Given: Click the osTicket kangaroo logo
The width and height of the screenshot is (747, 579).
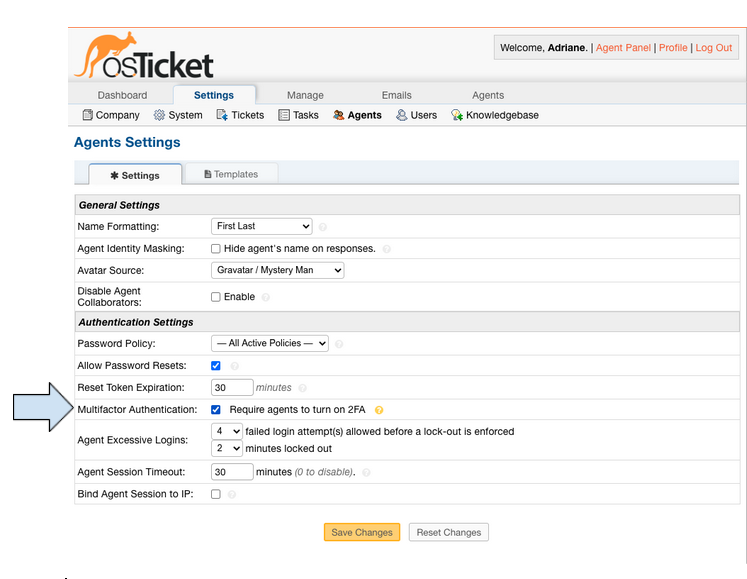Looking at the screenshot, I should coord(143,57).
